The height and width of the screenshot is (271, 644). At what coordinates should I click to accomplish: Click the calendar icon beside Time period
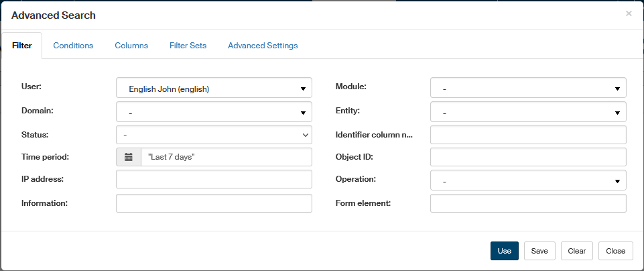point(129,157)
